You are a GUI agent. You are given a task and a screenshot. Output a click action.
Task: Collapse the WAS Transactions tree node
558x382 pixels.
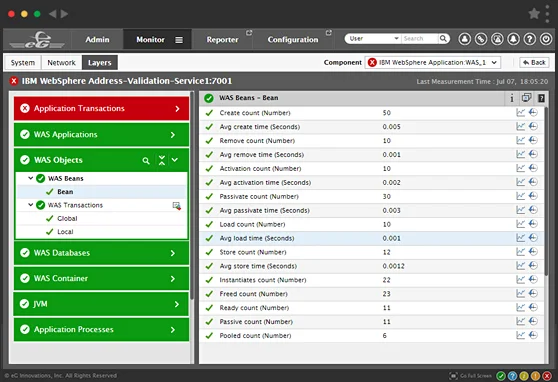coord(31,205)
